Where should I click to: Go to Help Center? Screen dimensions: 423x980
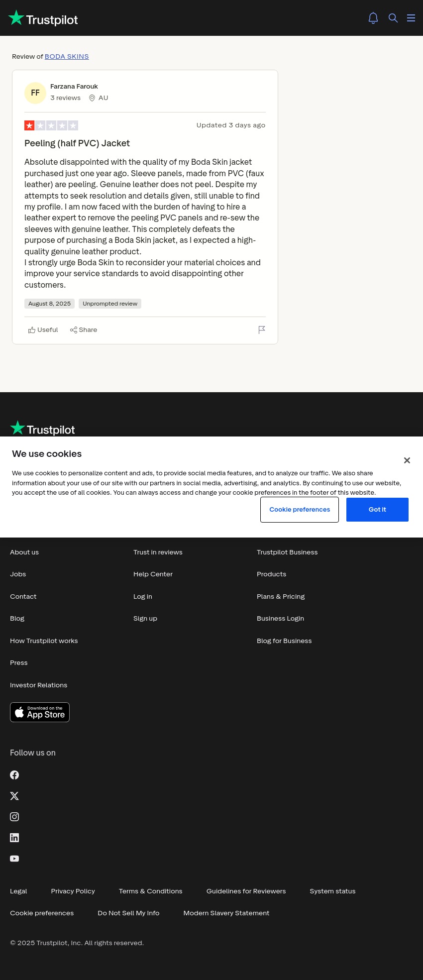pos(153,574)
